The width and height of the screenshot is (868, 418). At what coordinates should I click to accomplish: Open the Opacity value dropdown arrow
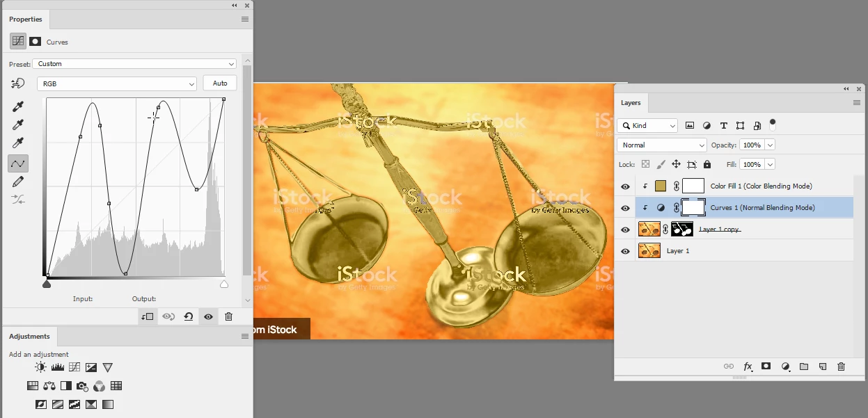pos(770,145)
